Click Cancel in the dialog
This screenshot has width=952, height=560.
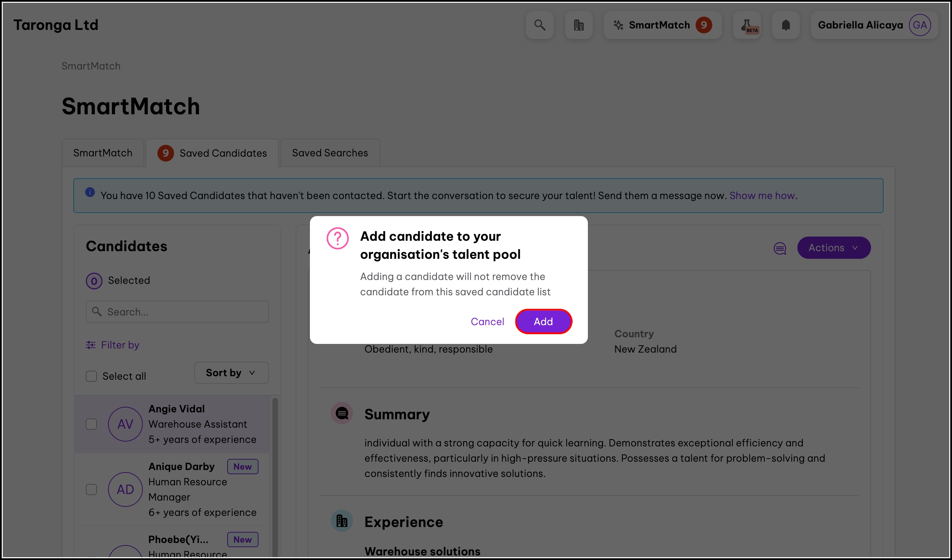click(x=487, y=321)
